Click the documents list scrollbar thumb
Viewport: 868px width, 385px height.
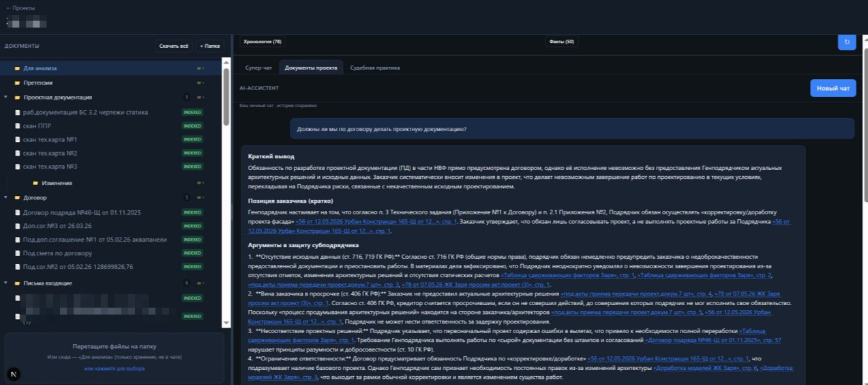point(226,96)
